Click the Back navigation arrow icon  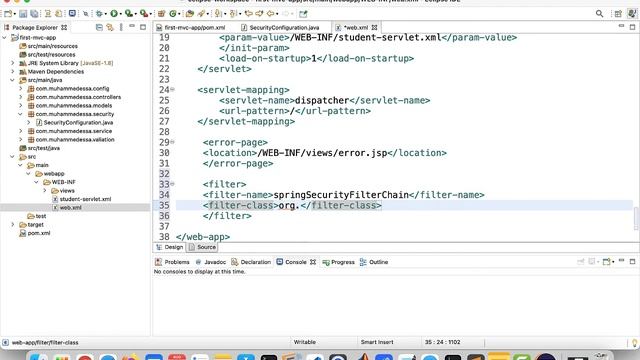point(271,14)
